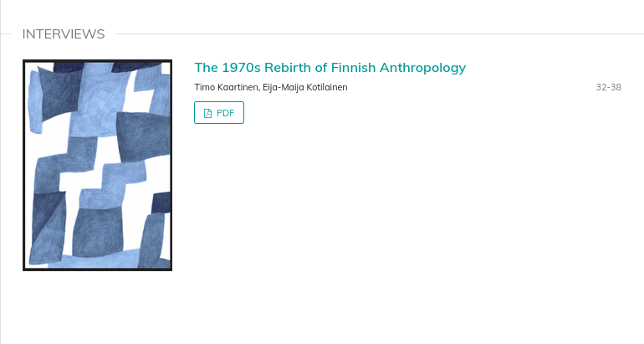
Task: Click the word 'The' starting the article title
Action: [x=207, y=68]
